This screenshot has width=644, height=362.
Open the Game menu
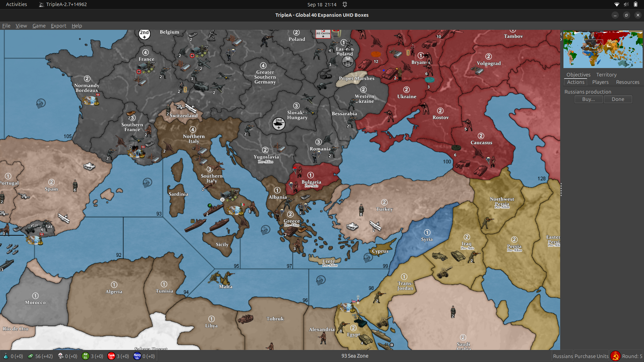click(x=39, y=26)
